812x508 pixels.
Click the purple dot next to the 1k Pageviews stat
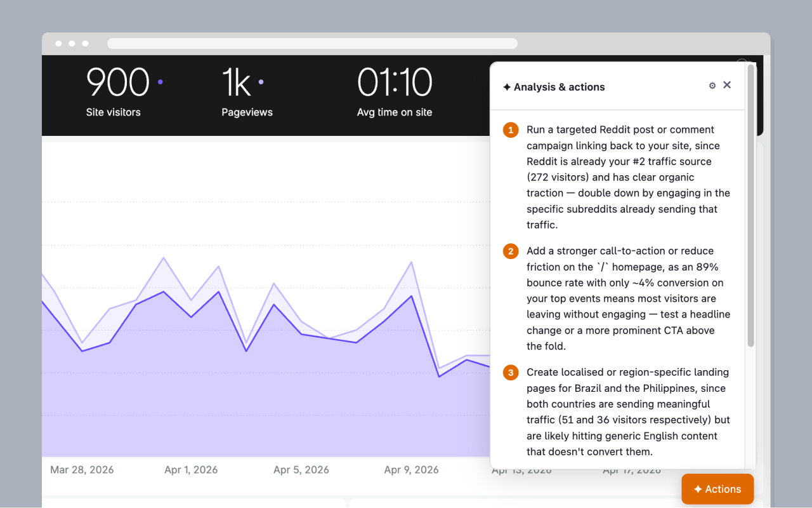click(x=260, y=81)
